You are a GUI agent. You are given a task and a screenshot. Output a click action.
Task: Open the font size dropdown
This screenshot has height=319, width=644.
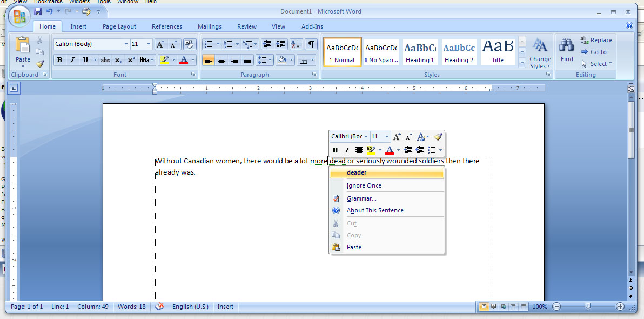[x=148, y=44]
